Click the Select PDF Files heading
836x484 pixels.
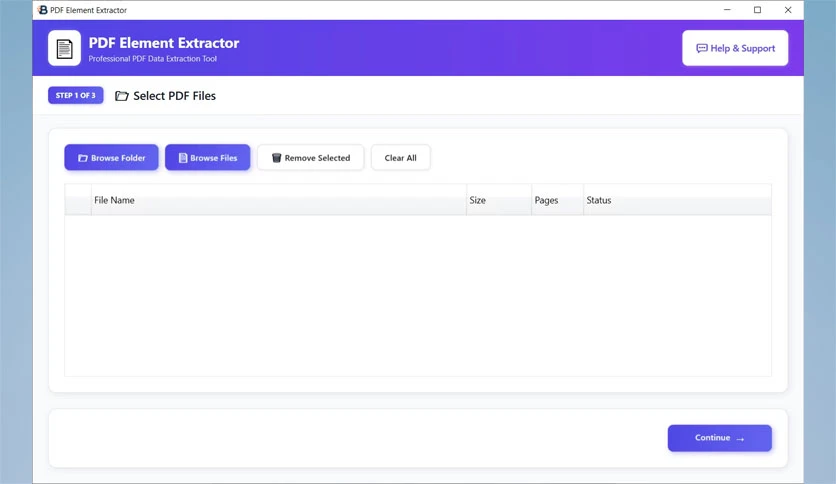click(174, 96)
